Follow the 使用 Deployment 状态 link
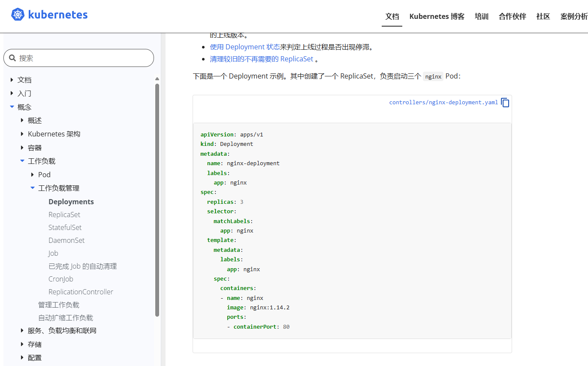Screen dimensions: 588x366 coord(245,47)
